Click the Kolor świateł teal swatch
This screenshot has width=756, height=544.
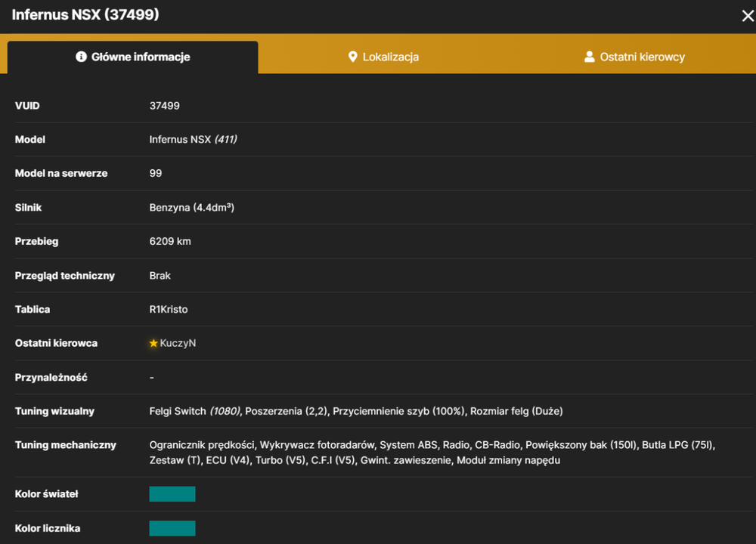(x=172, y=494)
